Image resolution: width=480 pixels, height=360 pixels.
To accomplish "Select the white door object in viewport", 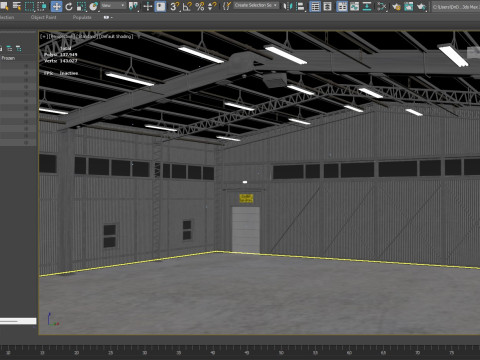I will (246, 229).
